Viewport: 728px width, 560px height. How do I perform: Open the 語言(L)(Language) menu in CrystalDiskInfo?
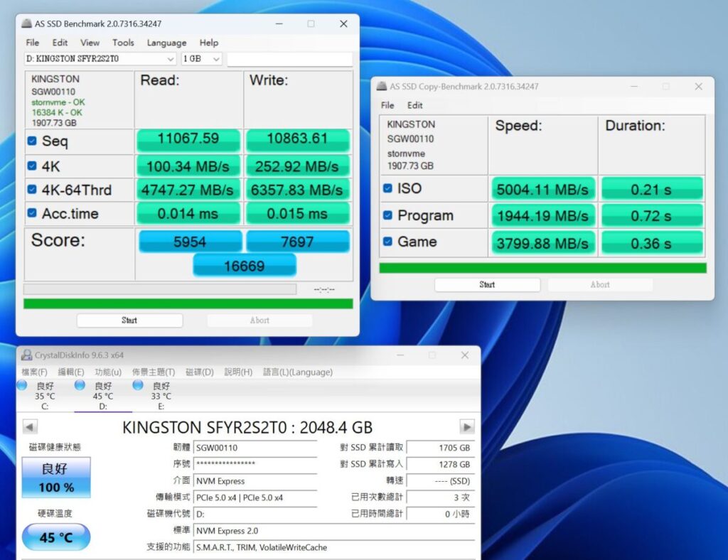[x=298, y=372]
